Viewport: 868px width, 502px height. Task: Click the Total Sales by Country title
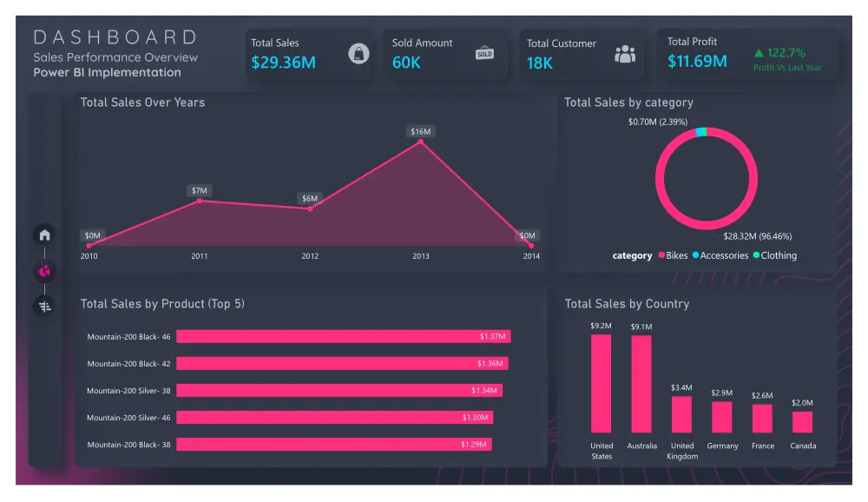pyautogui.click(x=627, y=304)
